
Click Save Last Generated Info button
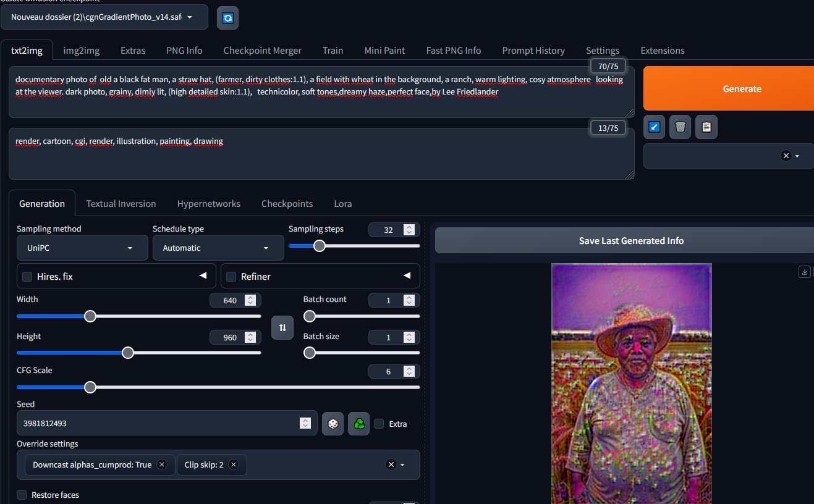(x=624, y=240)
